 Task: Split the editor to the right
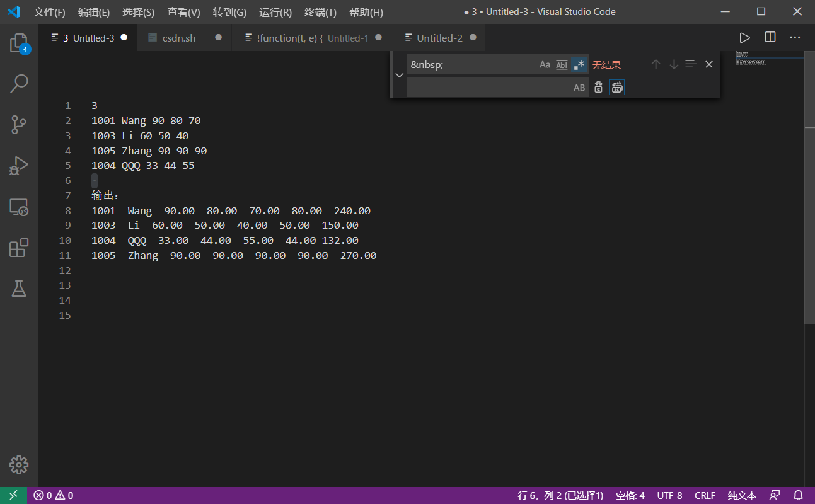point(770,38)
